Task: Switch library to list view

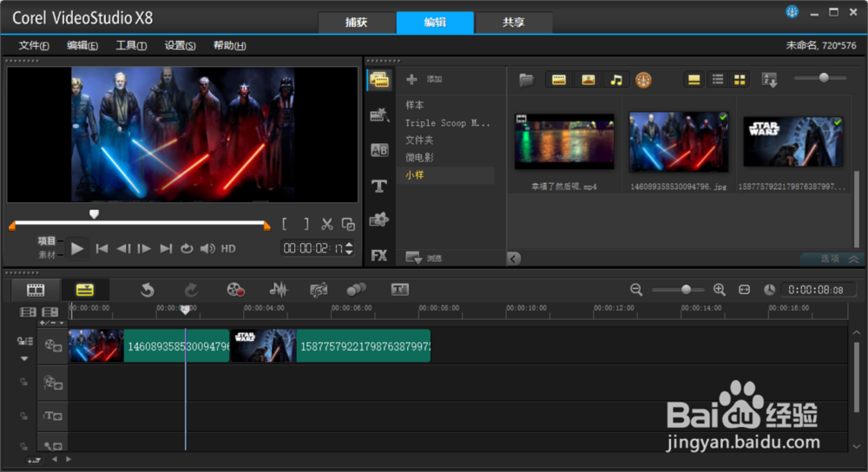Action: click(x=718, y=80)
